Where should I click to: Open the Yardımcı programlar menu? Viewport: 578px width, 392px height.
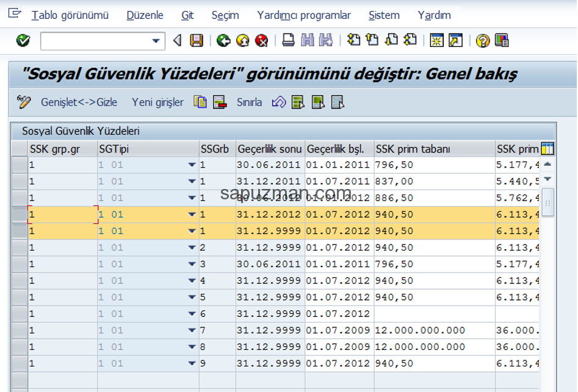[x=304, y=15]
